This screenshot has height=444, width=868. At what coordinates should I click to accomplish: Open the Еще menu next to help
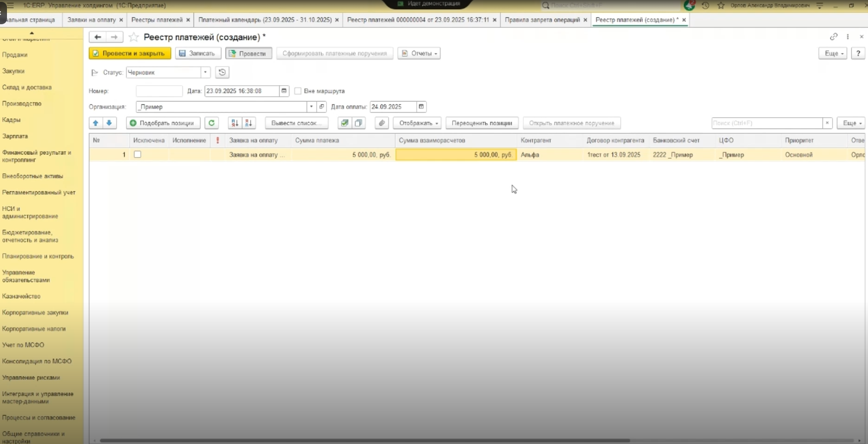pyautogui.click(x=833, y=54)
